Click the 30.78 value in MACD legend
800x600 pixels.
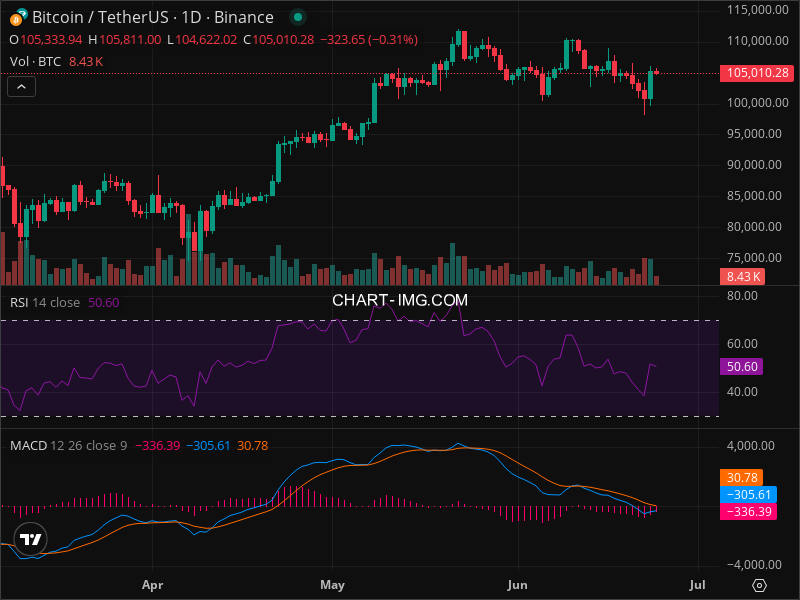tap(253, 445)
